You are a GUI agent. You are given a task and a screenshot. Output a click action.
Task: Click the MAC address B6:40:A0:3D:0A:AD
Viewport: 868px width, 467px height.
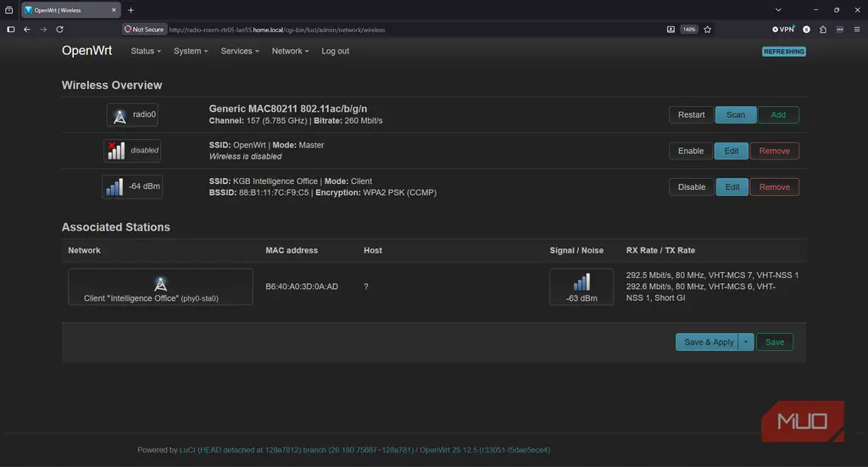[302, 286]
